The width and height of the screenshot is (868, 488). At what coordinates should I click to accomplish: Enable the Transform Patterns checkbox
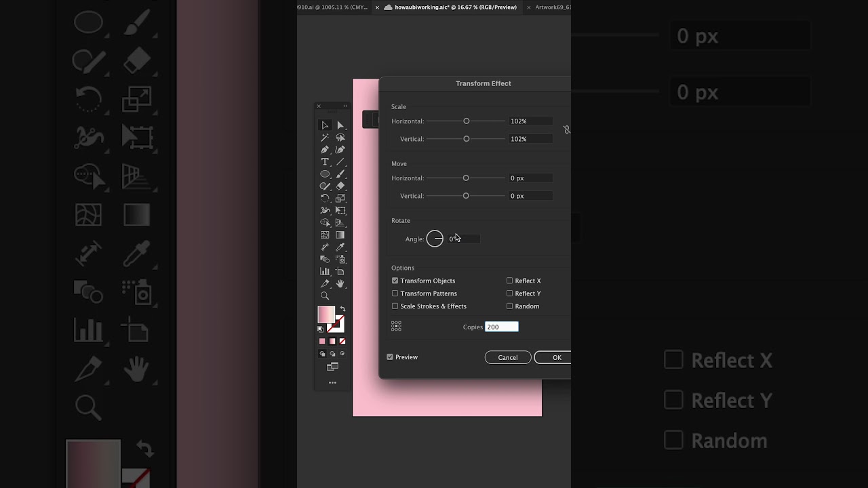pyautogui.click(x=395, y=293)
